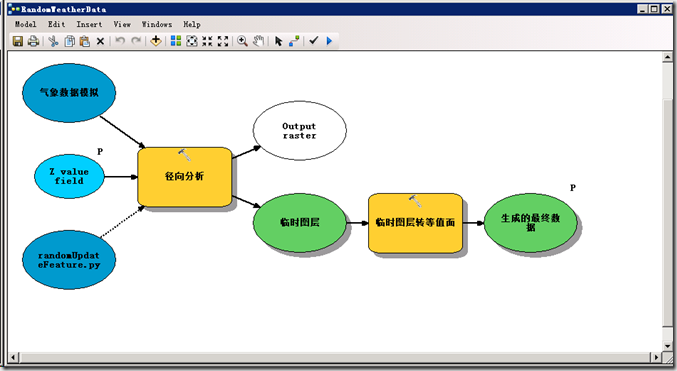Image resolution: width=677 pixels, height=371 pixels.
Task: Select the Zoom In magnifier tool
Action: (x=242, y=41)
